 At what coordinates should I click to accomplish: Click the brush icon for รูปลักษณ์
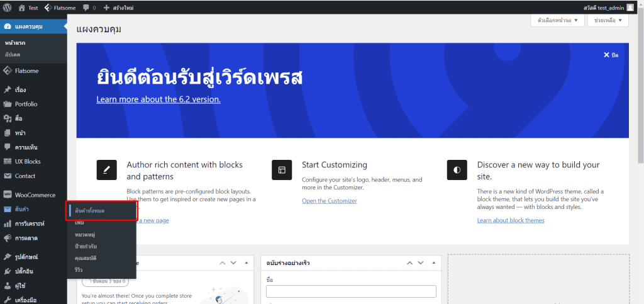8,257
